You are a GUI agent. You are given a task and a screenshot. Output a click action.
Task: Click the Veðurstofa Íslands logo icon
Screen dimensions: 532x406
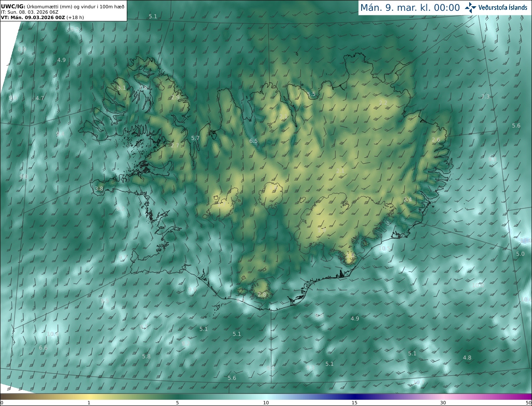pyautogui.click(x=471, y=7)
